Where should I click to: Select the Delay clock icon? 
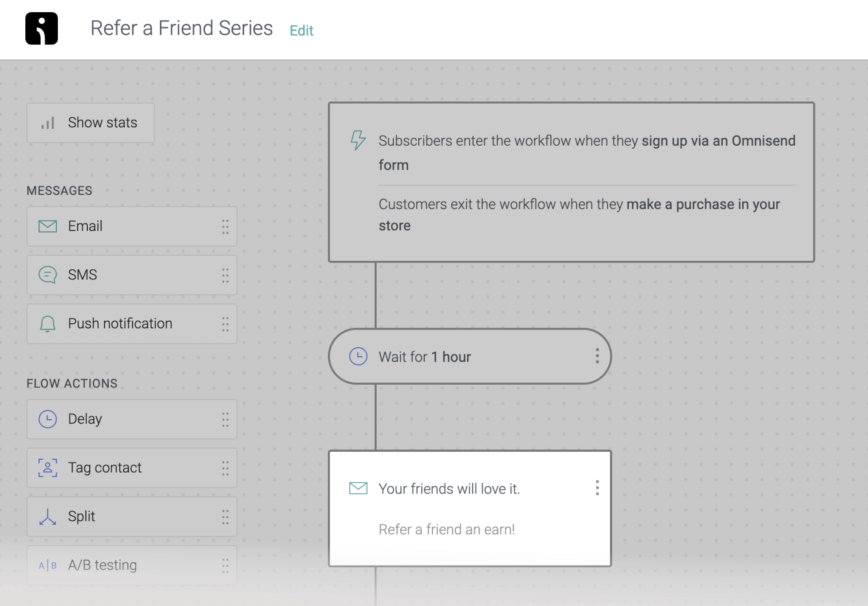[x=48, y=419]
